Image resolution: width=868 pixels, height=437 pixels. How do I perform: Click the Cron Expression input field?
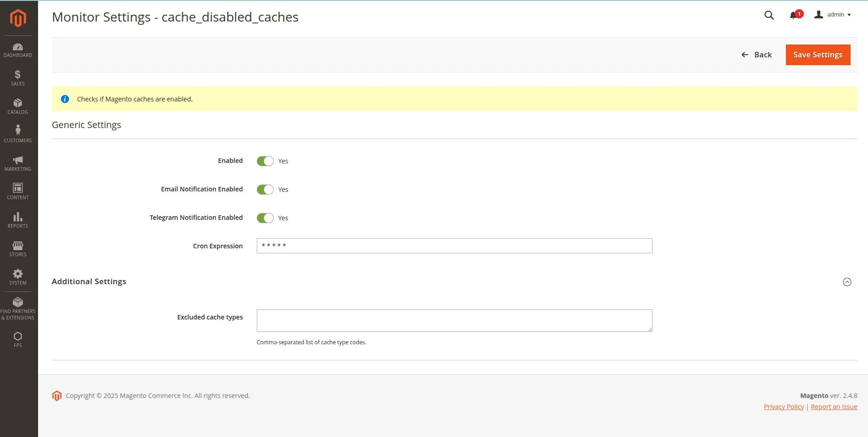[x=454, y=246]
